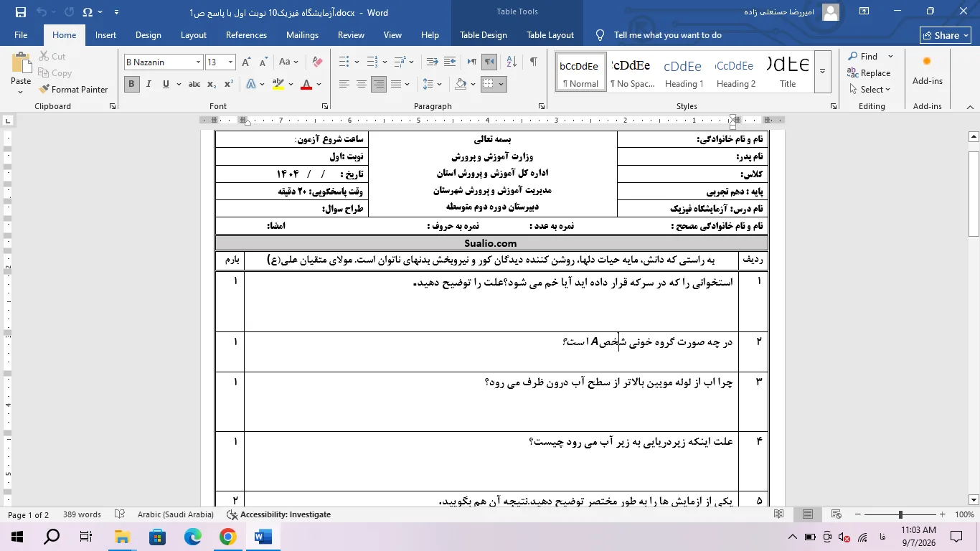Click the Format Painter brush
980x551 pixels.
click(74, 90)
